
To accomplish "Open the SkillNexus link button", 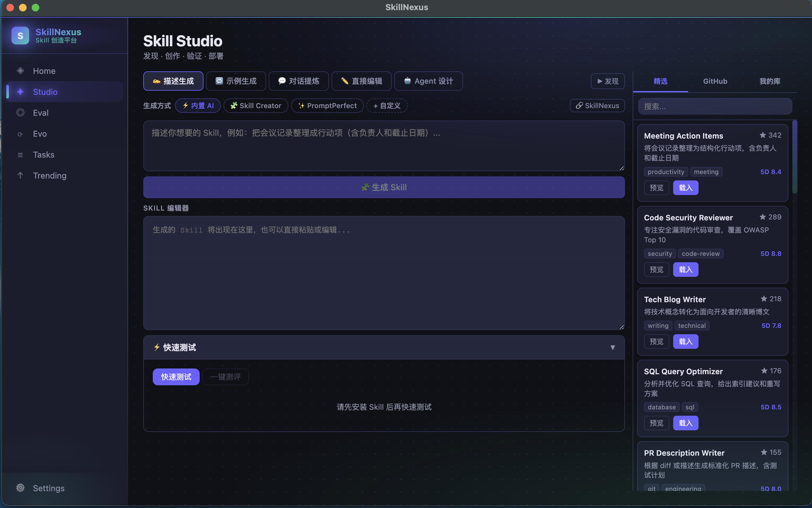I will [597, 106].
